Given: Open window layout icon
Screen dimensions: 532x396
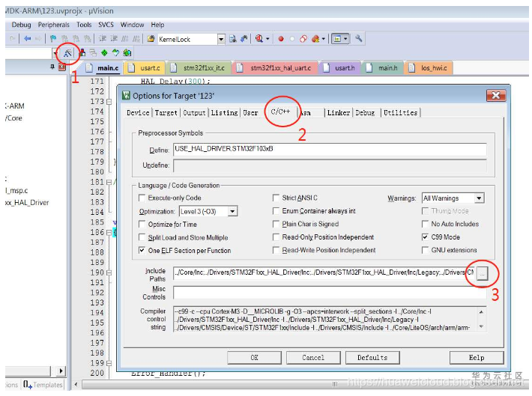Looking at the screenshot, I should click(337, 39).
